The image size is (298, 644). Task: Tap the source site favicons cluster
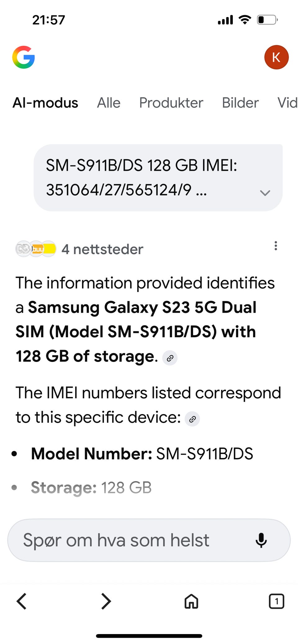click(x=36, y=249)
